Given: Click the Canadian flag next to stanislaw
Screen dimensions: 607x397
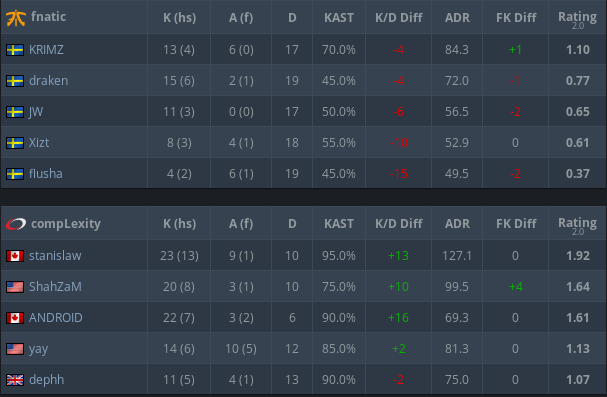Looking at the screenshot, I should (15, 256).
